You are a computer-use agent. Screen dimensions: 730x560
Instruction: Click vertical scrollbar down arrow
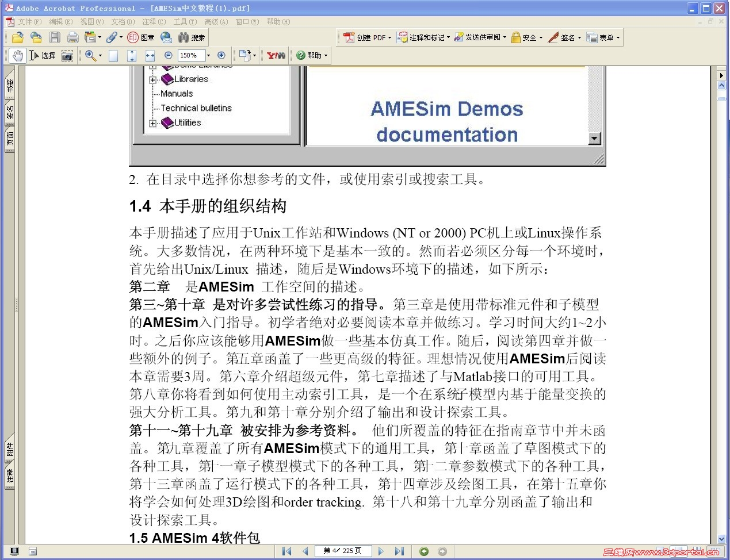(722, 539)
